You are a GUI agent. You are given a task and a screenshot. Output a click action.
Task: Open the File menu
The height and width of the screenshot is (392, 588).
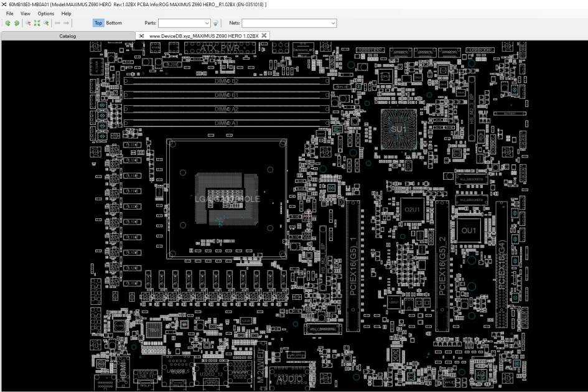point(10,14)
